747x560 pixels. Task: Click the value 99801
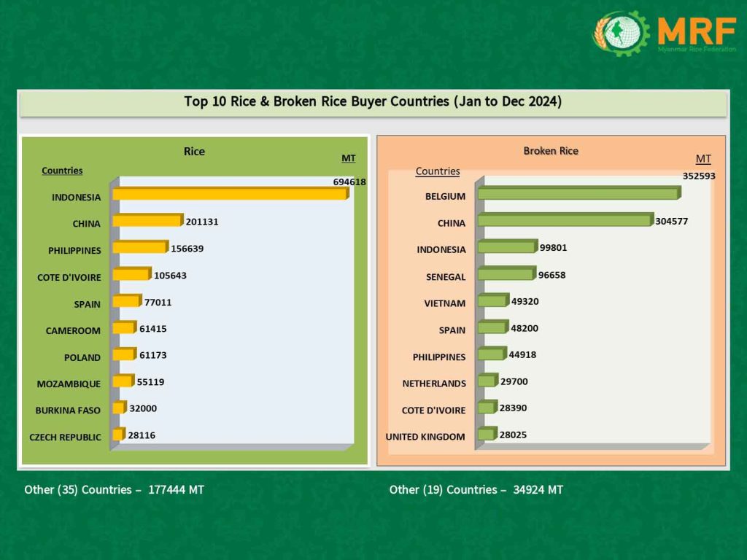(x=553, y=248)
